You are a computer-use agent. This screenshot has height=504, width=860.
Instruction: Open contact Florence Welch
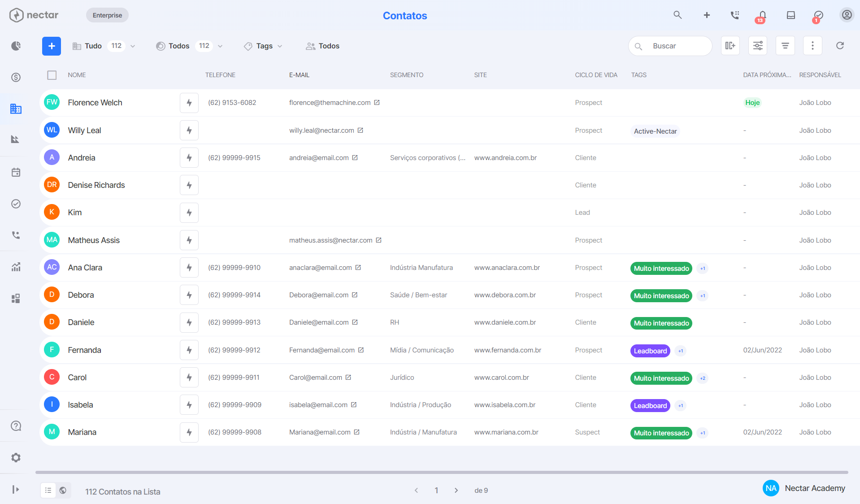point(95,103)
